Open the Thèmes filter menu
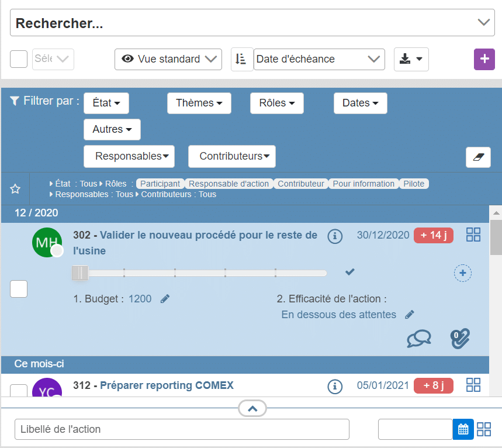 coord(199,103)
